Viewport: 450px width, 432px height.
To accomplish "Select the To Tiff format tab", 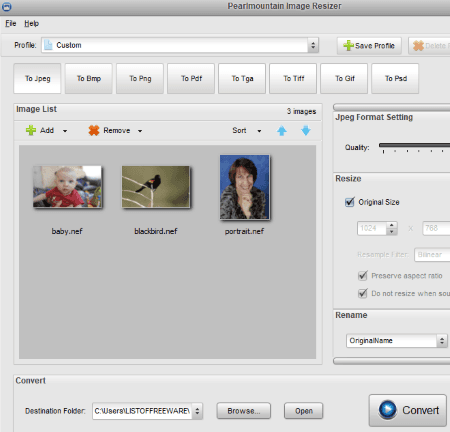I will tap(293, 79).
